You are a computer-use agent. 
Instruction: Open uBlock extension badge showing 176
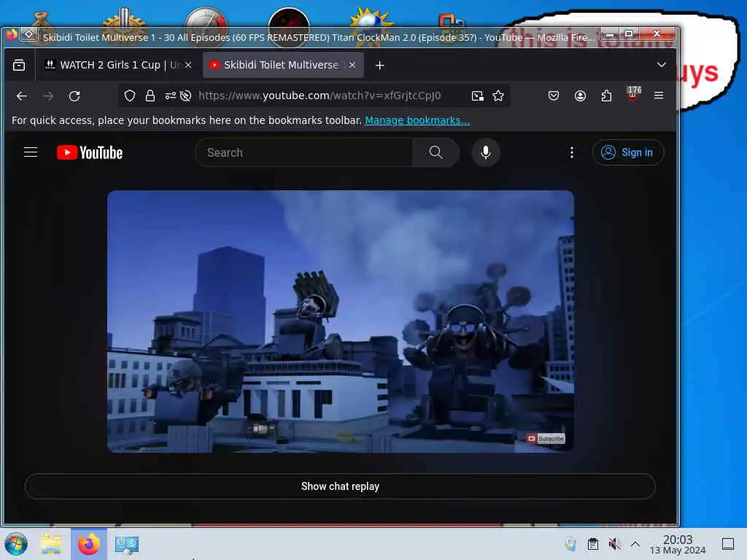click(632, 94)
